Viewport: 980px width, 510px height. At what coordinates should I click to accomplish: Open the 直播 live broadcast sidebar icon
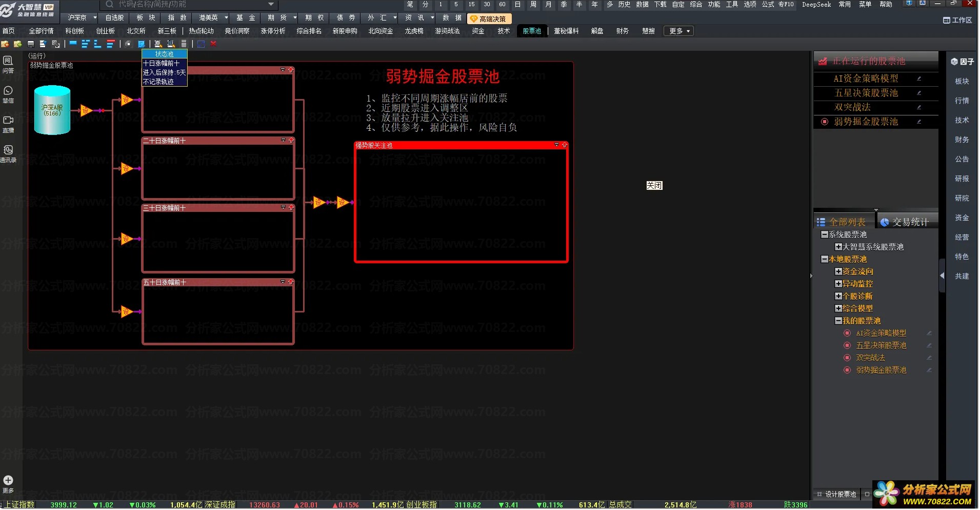[8, 124]
